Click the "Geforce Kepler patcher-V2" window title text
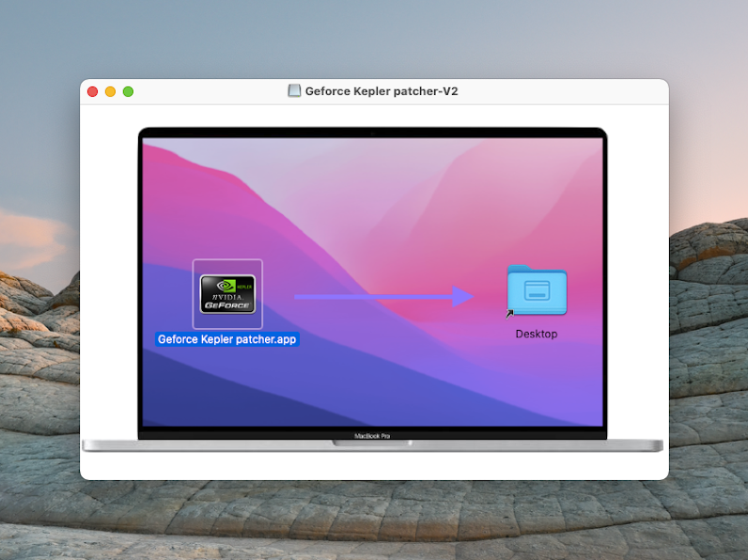748x560 pixels. click(x=382, y=91)
